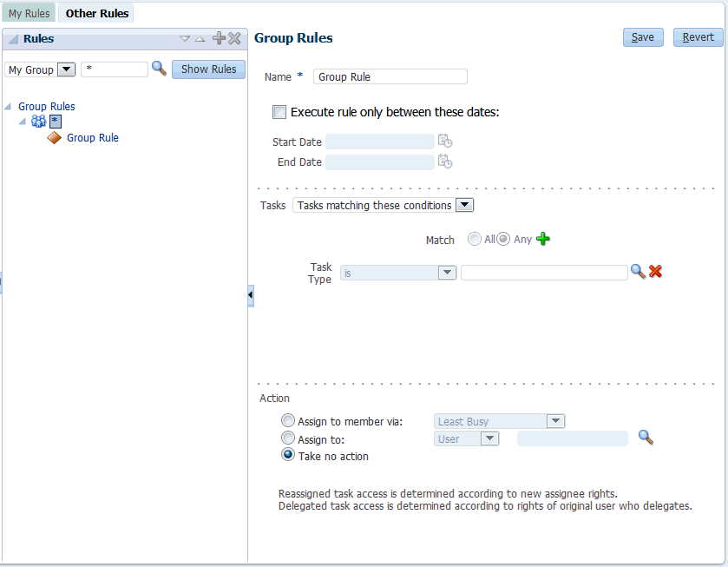Open the My Group dropdown
This screenshot has height=567, width=728.
click(66, 69)
